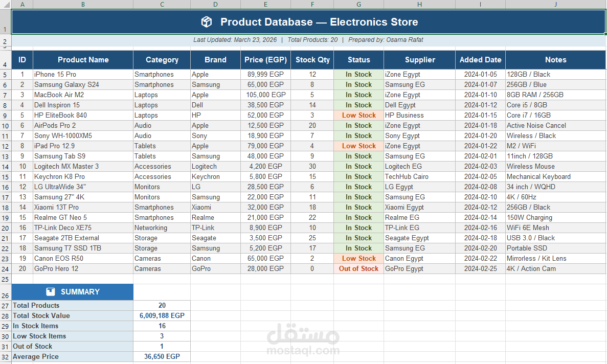Click Low Stock status for HP EliteBook 840
607x364 pixels.
click(x=359, y=115)
